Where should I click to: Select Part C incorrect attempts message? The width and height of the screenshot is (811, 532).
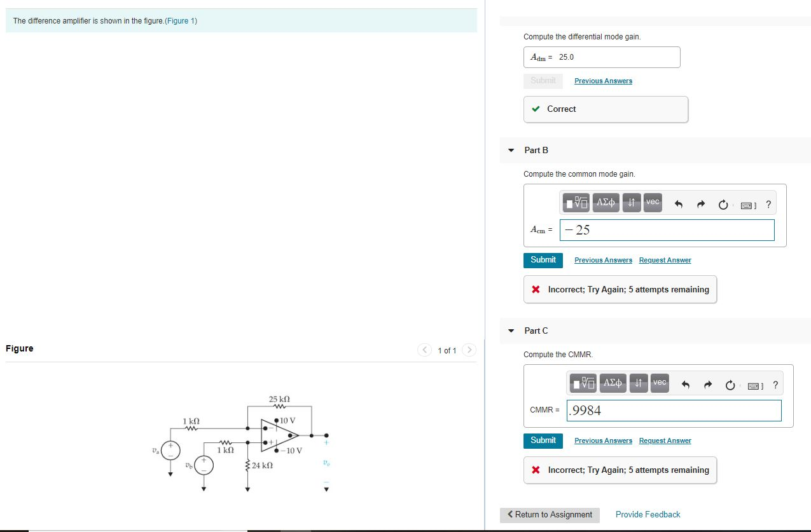[620, 470]
